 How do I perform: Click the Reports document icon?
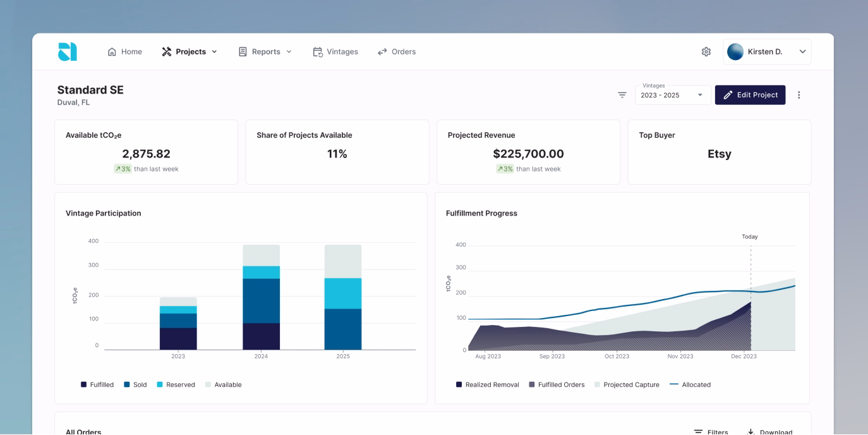[x=243, y=52]
